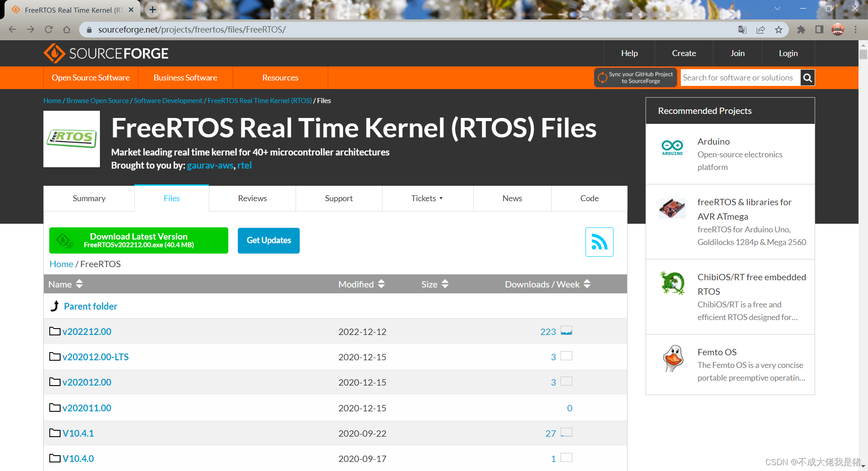Open translate page icon in address bar

742,29
